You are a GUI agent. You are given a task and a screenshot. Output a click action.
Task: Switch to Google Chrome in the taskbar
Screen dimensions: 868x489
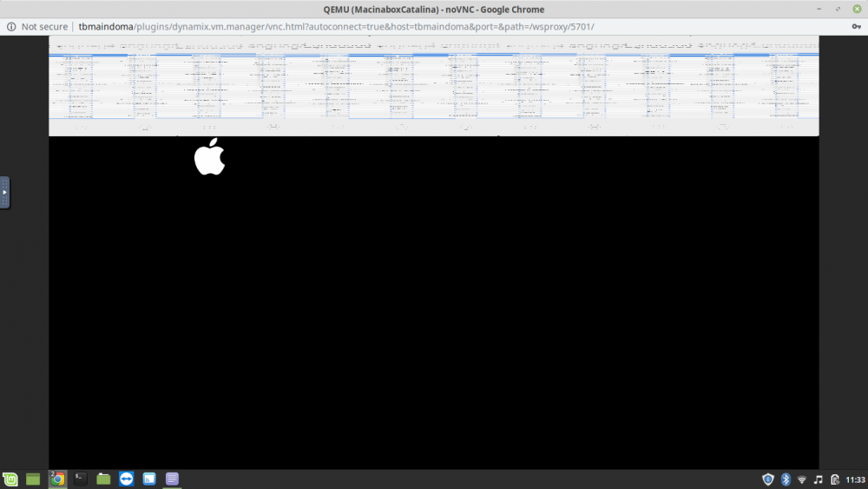coord(57,479)
